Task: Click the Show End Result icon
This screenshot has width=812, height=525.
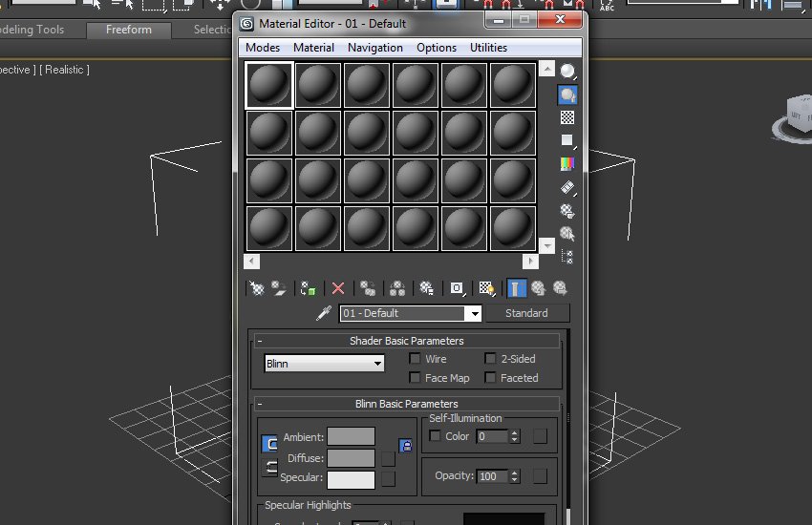Action: coord(516,288)
